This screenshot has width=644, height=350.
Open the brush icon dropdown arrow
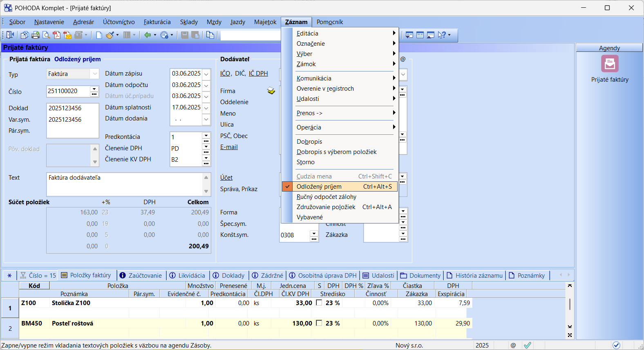click(117, 35)
